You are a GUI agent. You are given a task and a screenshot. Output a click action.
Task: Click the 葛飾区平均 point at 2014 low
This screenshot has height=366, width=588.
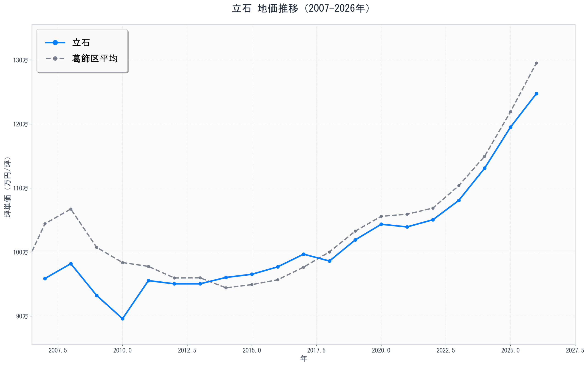click(226, 288)
